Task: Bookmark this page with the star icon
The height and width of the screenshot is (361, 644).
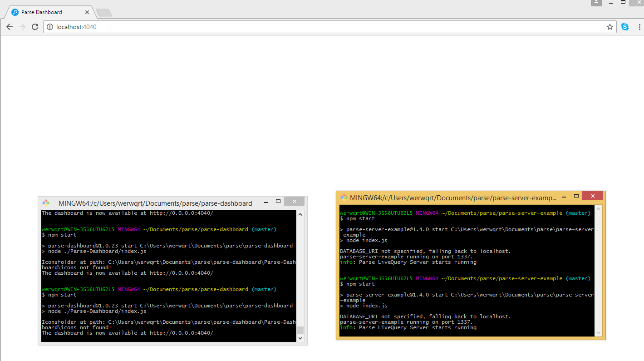Action: click(x=610, y=27)
